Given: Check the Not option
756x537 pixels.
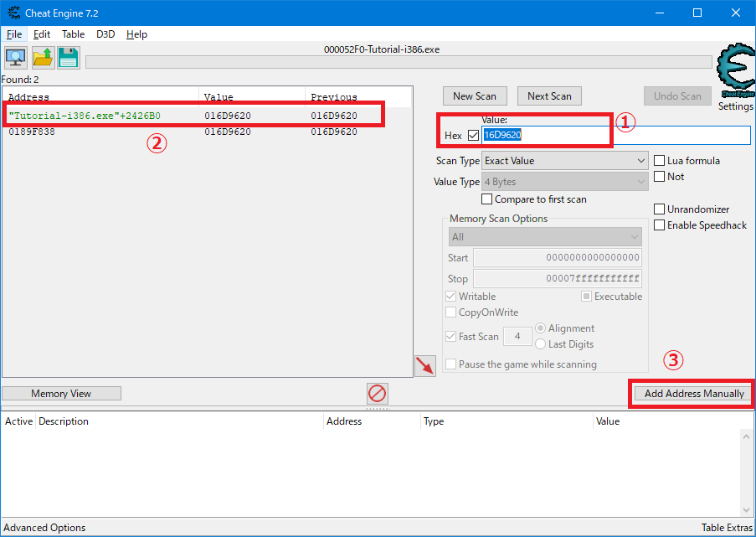Looking at the screenshot, I should click(659, 177).
